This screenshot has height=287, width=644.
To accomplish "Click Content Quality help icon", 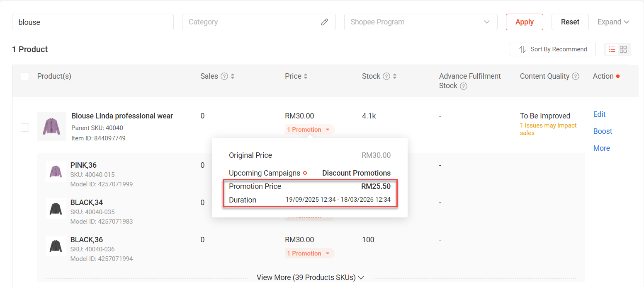I will pos(576,76).
